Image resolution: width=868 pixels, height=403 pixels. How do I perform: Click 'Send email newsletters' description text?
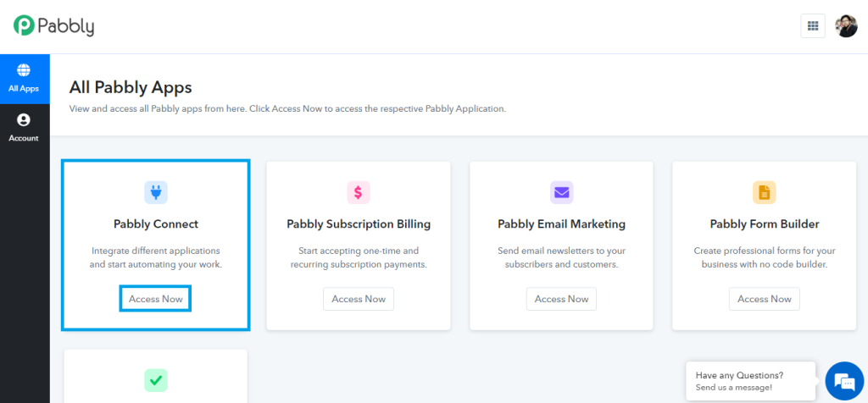click(561, 257)
